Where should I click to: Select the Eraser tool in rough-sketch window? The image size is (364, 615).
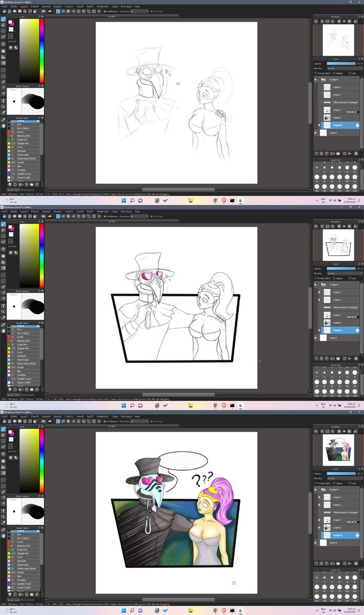click(x=3, y=24)
